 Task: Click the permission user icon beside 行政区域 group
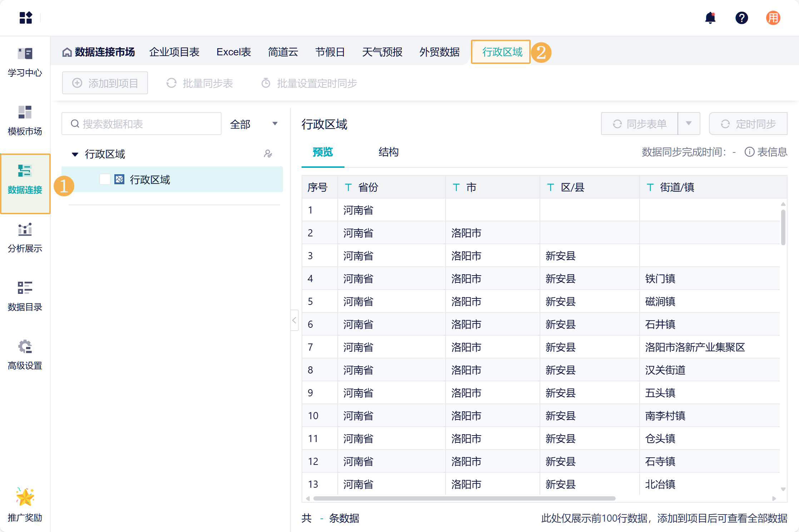tap(268, 154)
